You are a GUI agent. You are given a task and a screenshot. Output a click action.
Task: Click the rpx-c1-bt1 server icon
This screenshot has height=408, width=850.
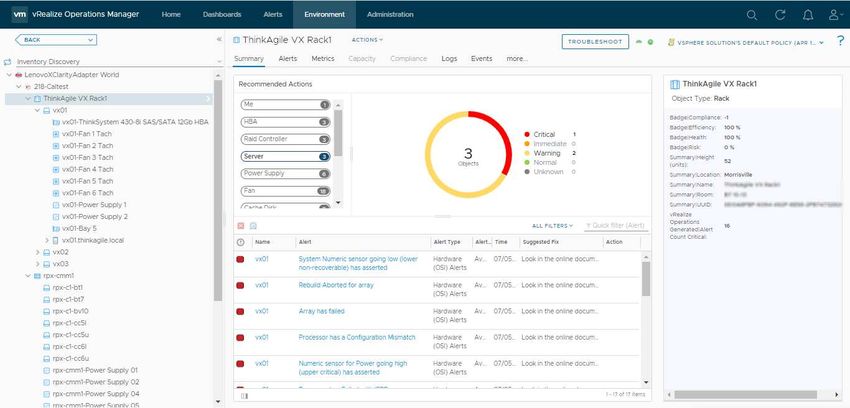pos(46,288)
